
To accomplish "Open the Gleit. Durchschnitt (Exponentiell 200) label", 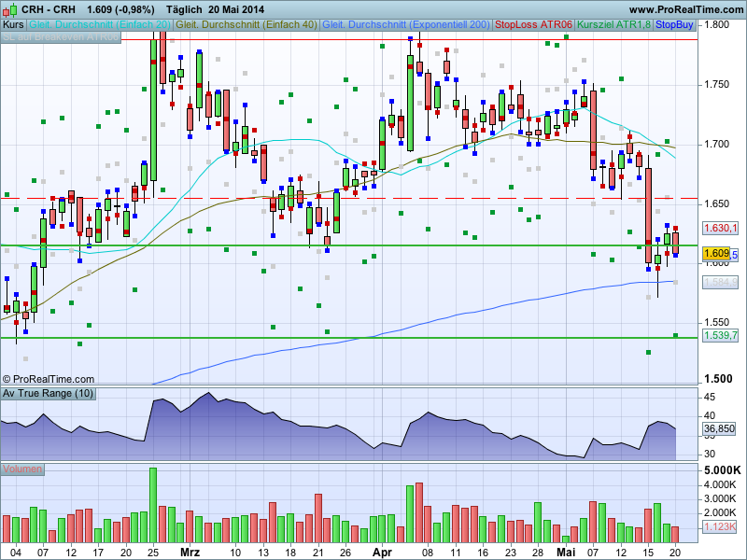I will pos(406,25).
